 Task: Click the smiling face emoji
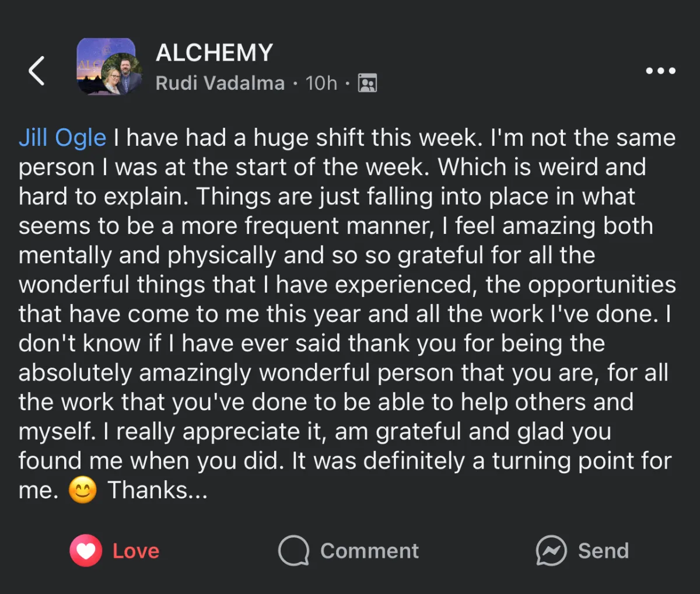pyautogui.click(x=82, y=490)
